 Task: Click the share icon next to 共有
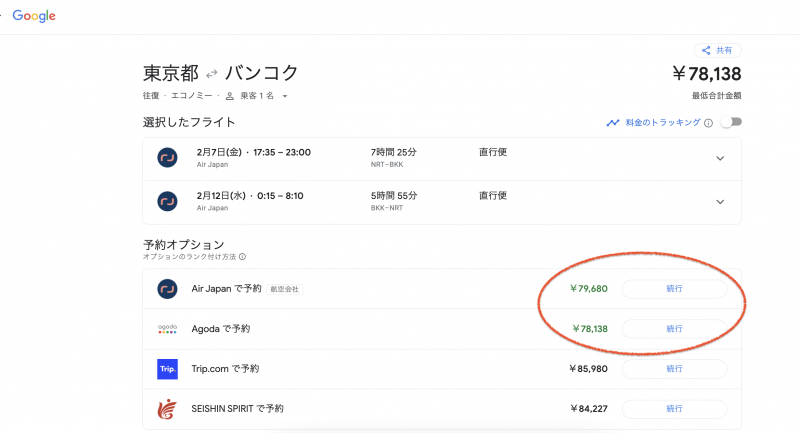pos(706,50)
